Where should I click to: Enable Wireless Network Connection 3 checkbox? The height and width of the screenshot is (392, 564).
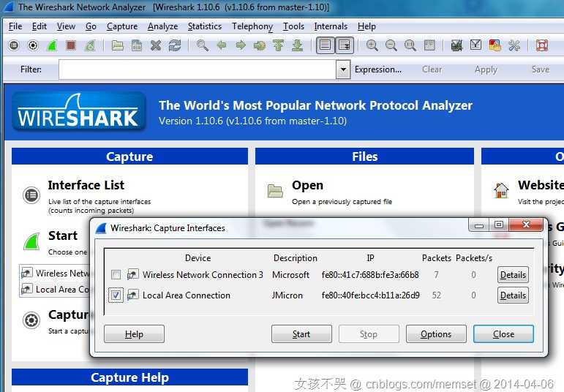click(116, 275)
